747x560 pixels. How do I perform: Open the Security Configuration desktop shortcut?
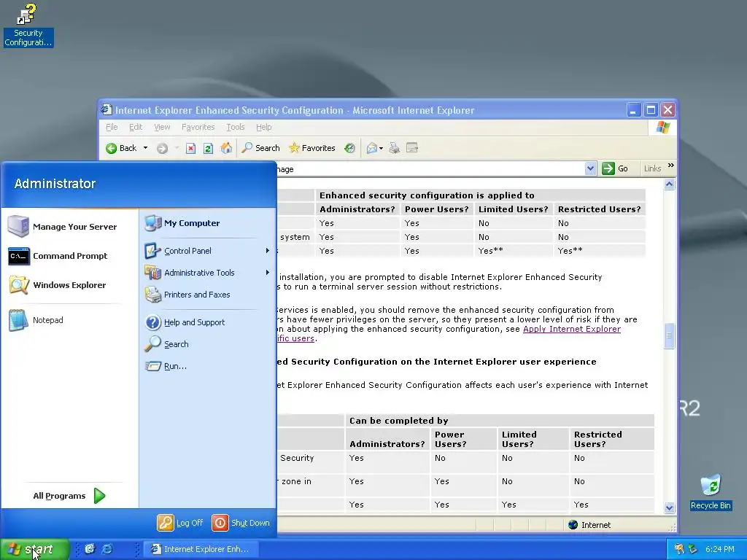28,25
